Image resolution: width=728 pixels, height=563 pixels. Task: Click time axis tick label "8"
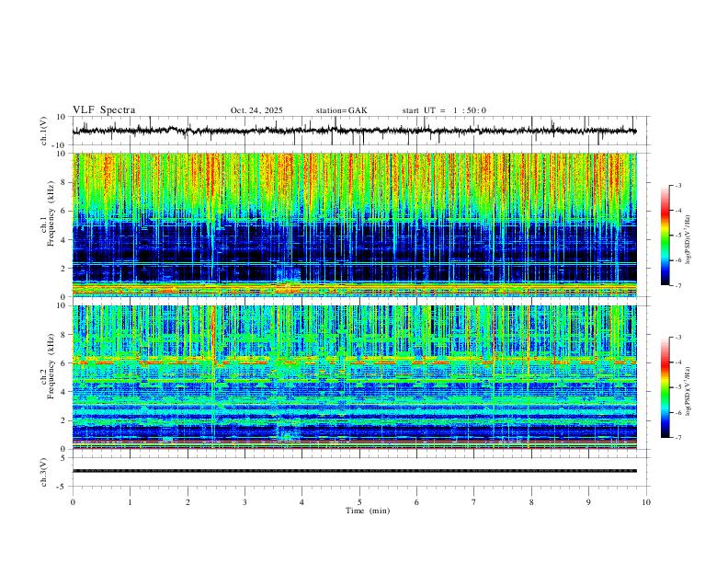[531, 502]
